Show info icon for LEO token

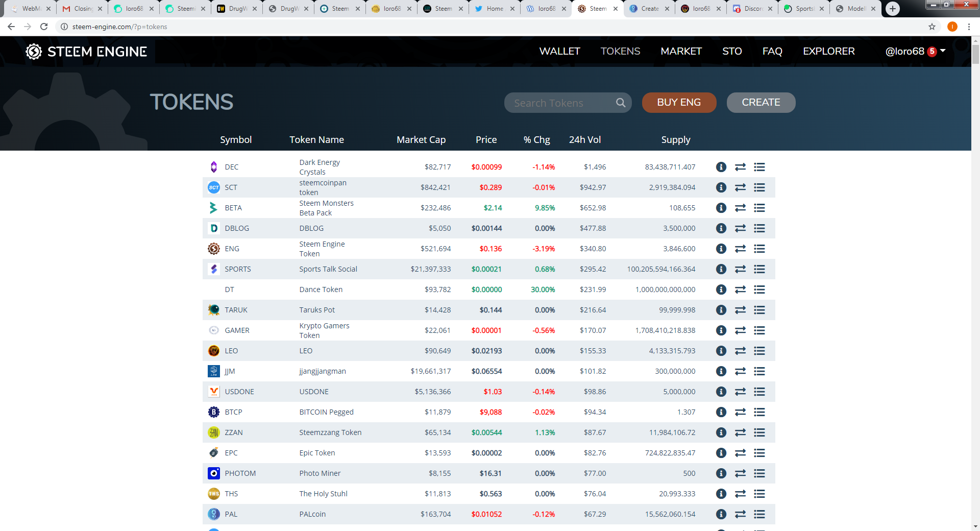point(721,351)
